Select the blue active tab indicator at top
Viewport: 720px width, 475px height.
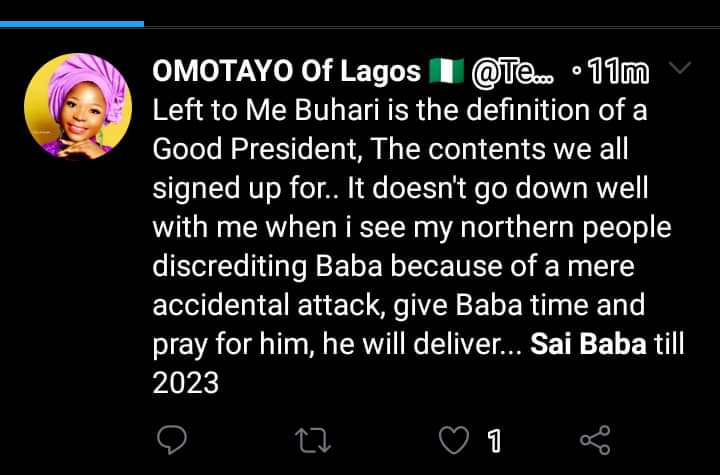pyautogui.click(x=72, y=21)
